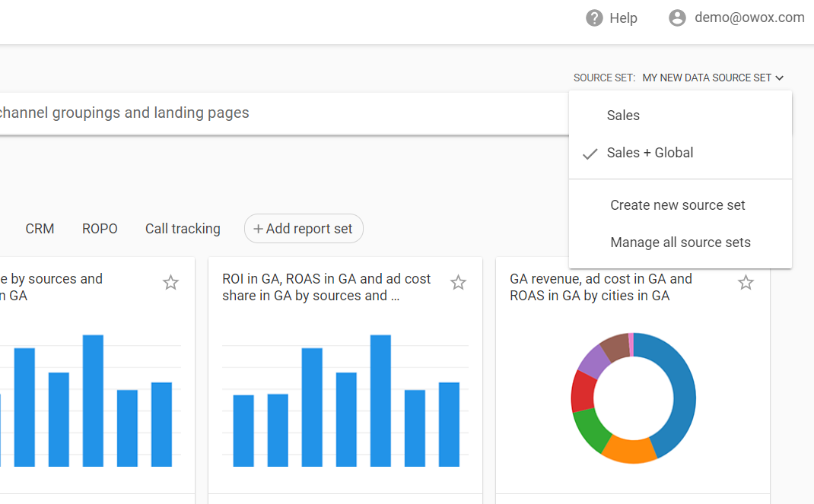Switch to the CRM report tab

point(40,229)
